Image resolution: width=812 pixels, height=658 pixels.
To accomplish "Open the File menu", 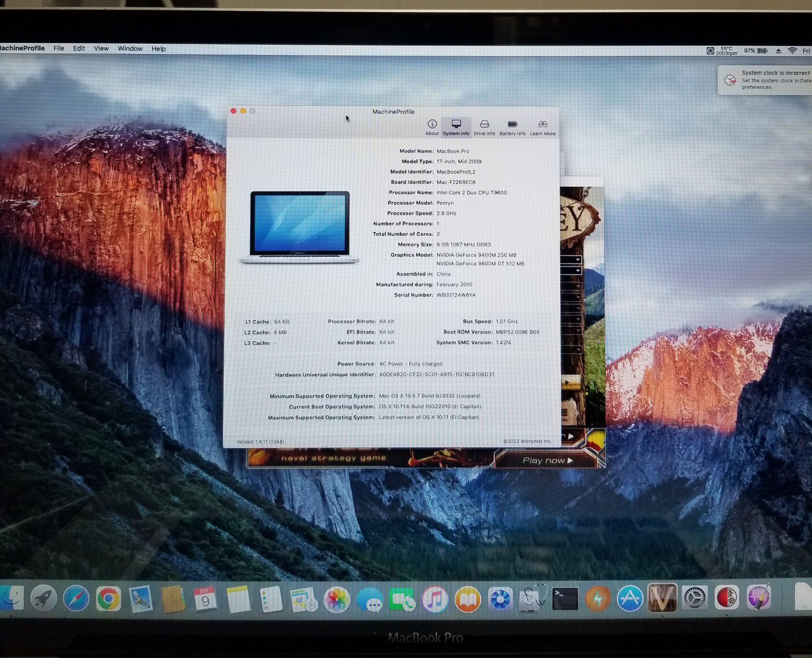I will 59,49.
